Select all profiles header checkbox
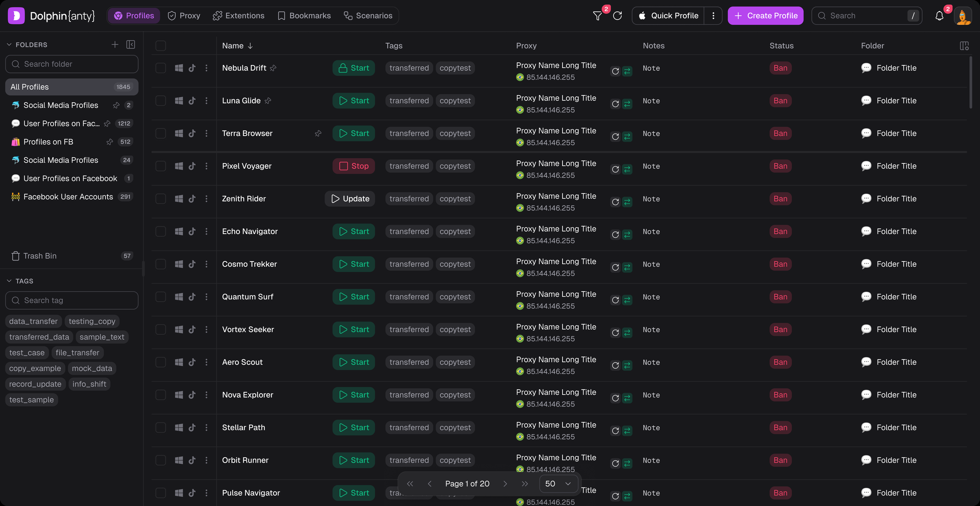 tap(160, 46)
